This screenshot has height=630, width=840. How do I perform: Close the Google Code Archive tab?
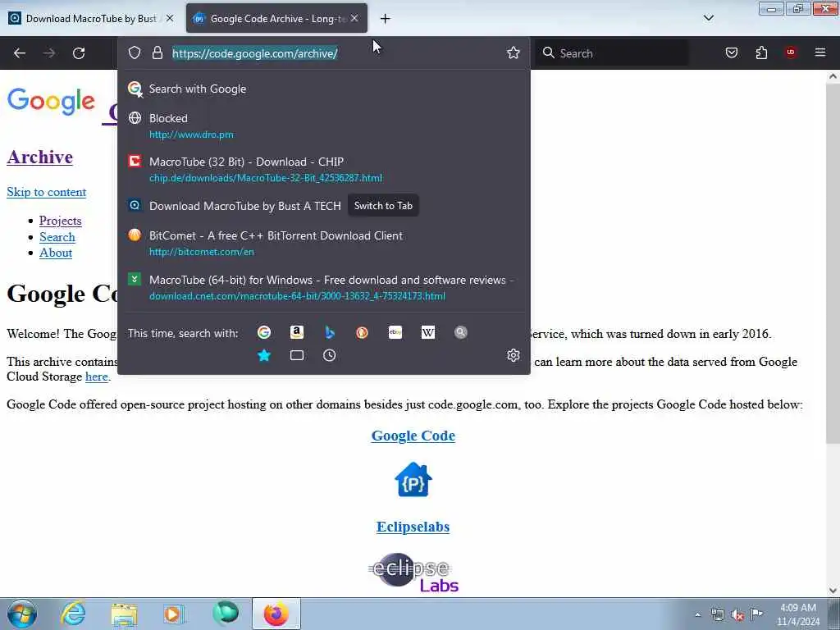pos(354,18)
